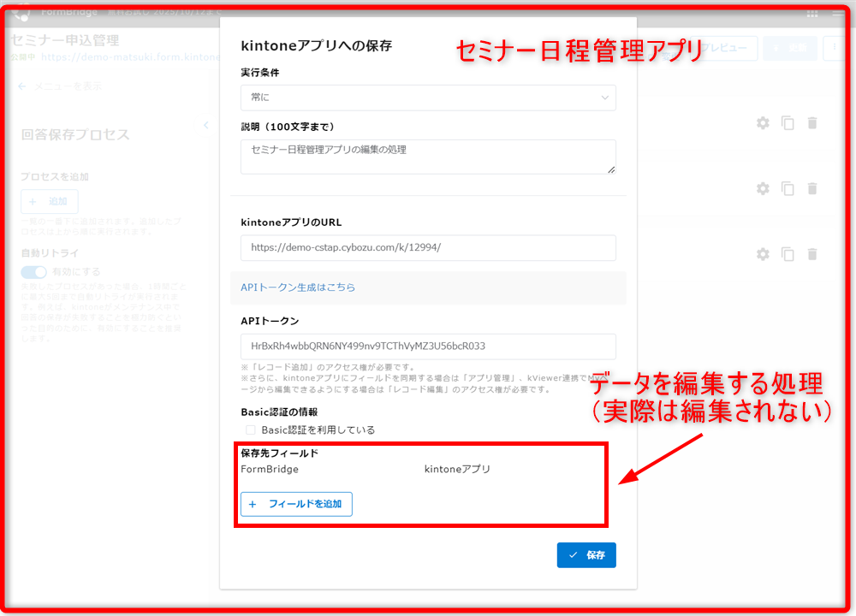Click the kintoneアプリへの保存 dialog heading
The image size is (856, 616).
click(317, 46)
